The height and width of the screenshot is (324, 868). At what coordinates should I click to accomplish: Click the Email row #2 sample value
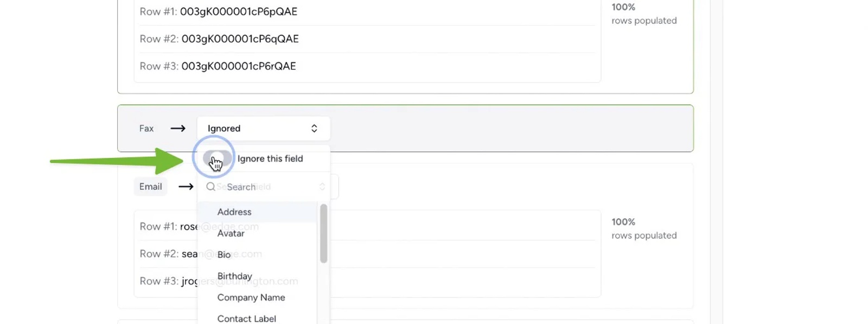[x=221, y=254]
